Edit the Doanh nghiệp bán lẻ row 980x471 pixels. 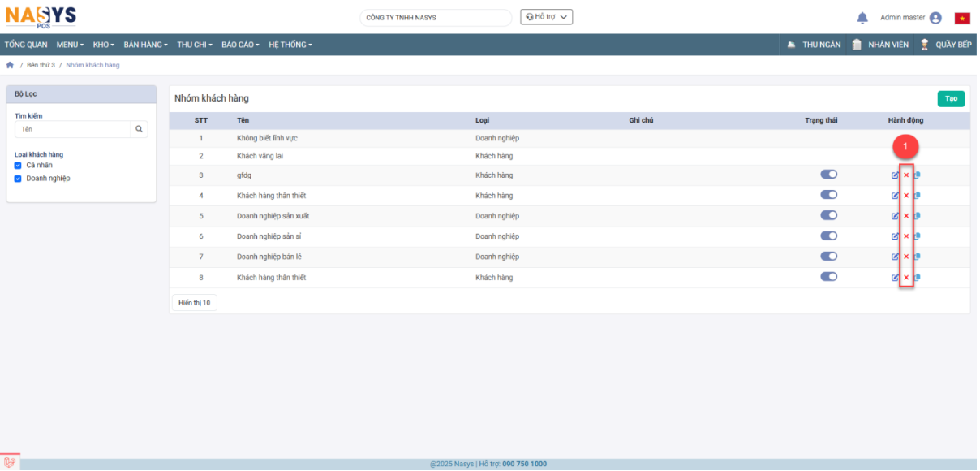896,257
